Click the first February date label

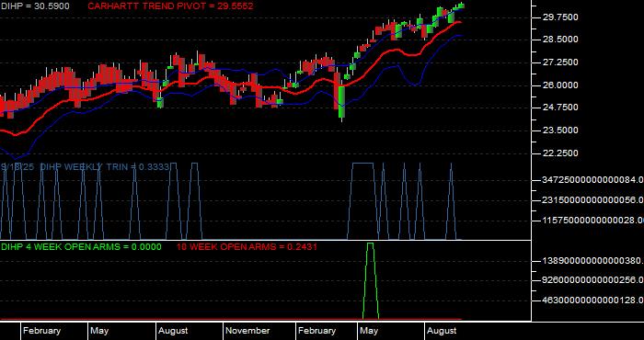[41, 331]
